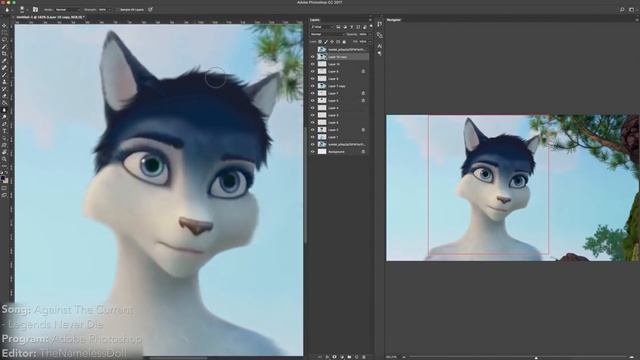Select the Zoom tool in toolbox

4,159
